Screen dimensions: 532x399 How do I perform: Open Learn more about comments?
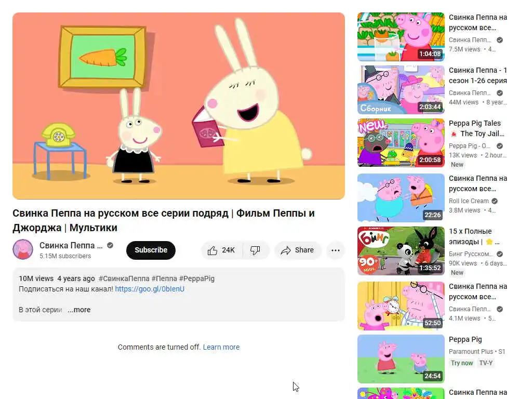[x=221, y=347]
